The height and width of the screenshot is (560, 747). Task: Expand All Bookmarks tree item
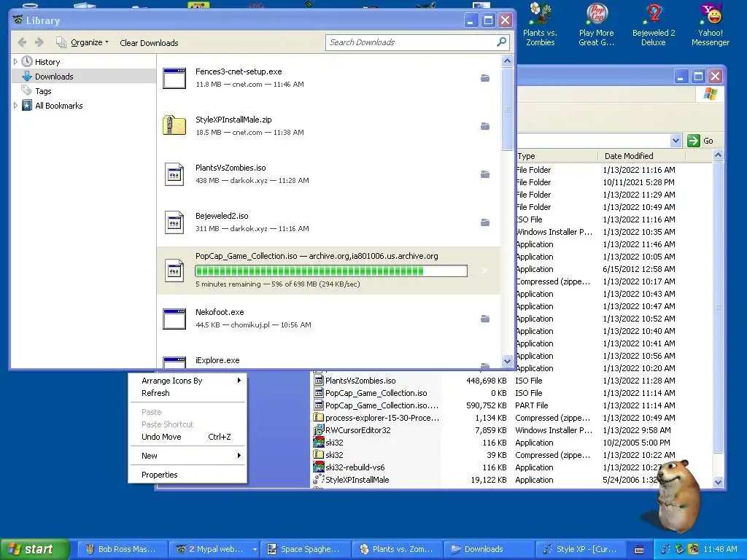[x=15, y=106]
